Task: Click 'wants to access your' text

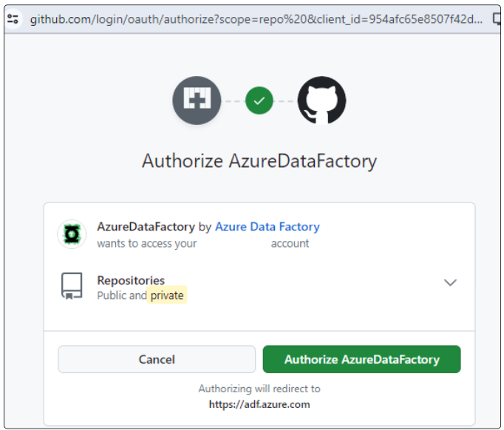Action: pyautogui.click(x=146, y=243)
